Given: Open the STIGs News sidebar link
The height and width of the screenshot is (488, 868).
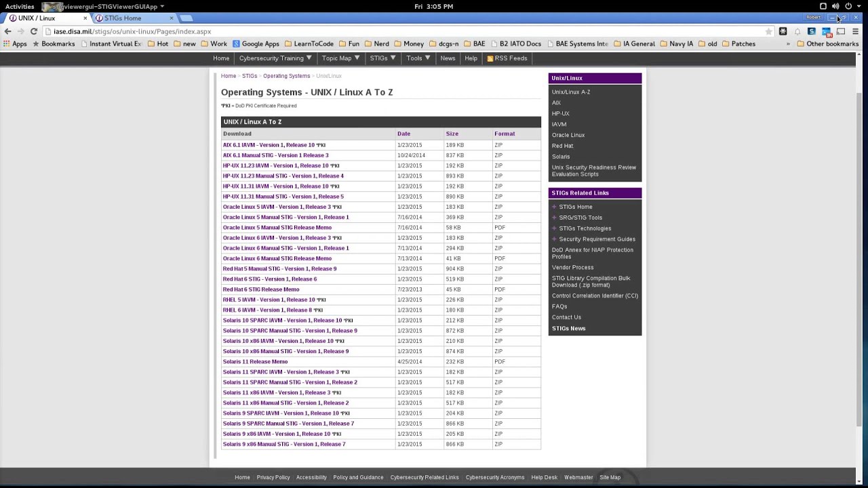Looking at the screenshot, I should [568, 329].
